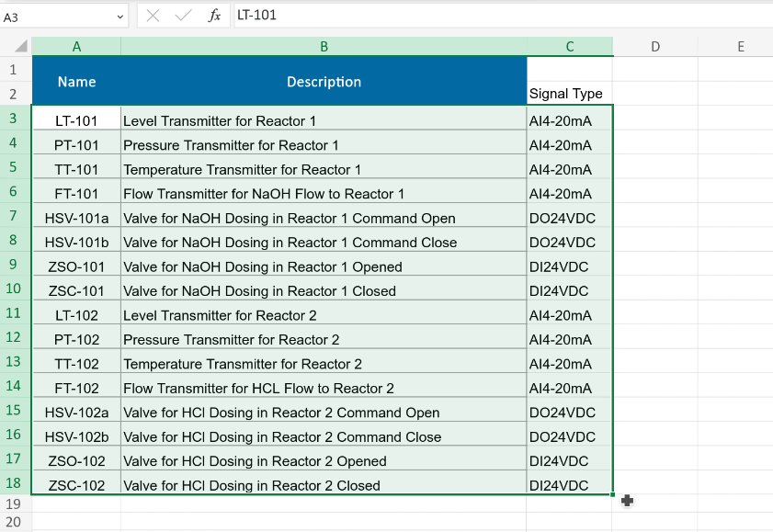Click the Insert Function fx icon

coord(214,16)
